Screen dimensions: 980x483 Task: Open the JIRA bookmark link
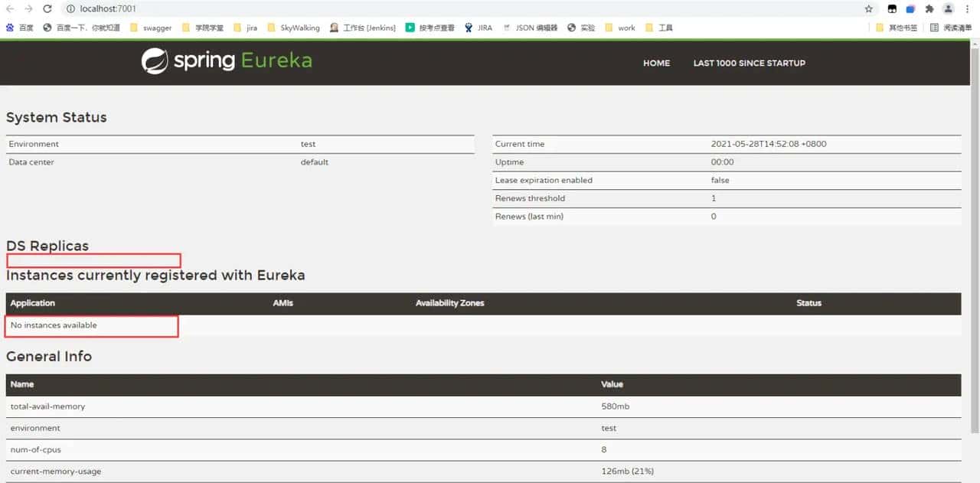pyautogui.click(x=479, y=28)
